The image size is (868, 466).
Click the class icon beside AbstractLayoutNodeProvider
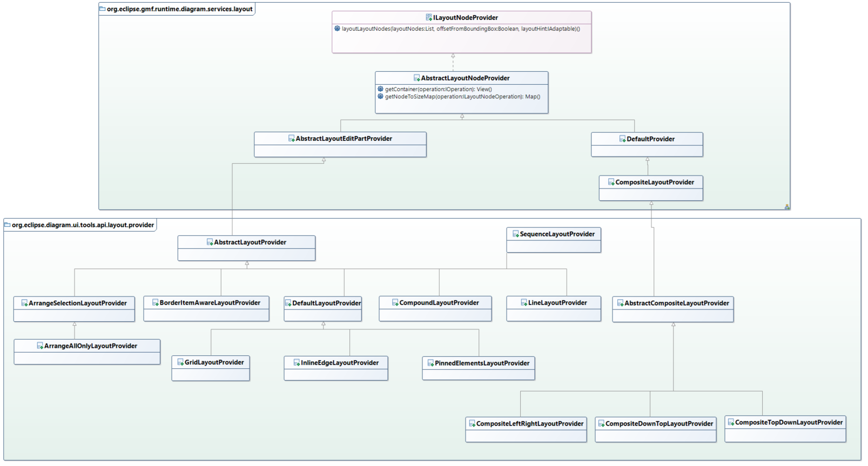point(416,78)
